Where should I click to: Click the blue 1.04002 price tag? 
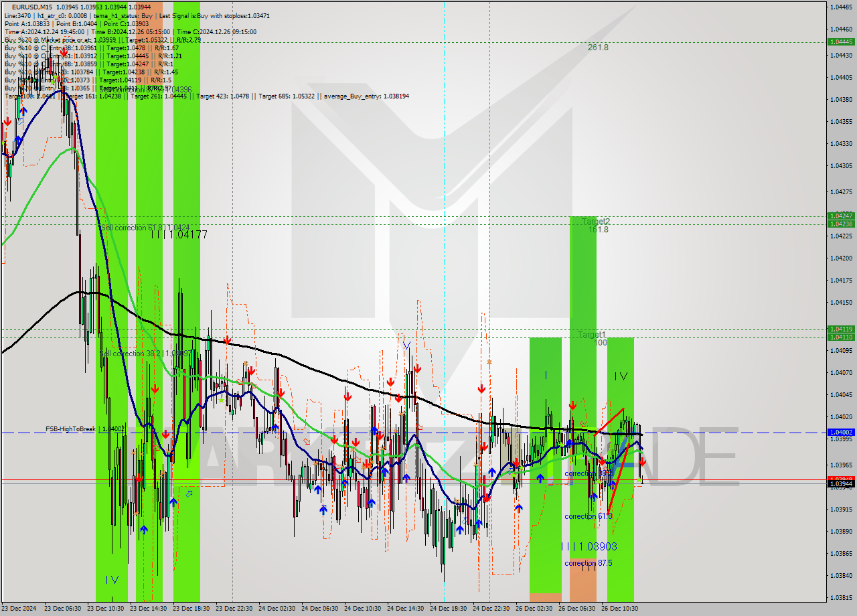click(x=841, y=433)
